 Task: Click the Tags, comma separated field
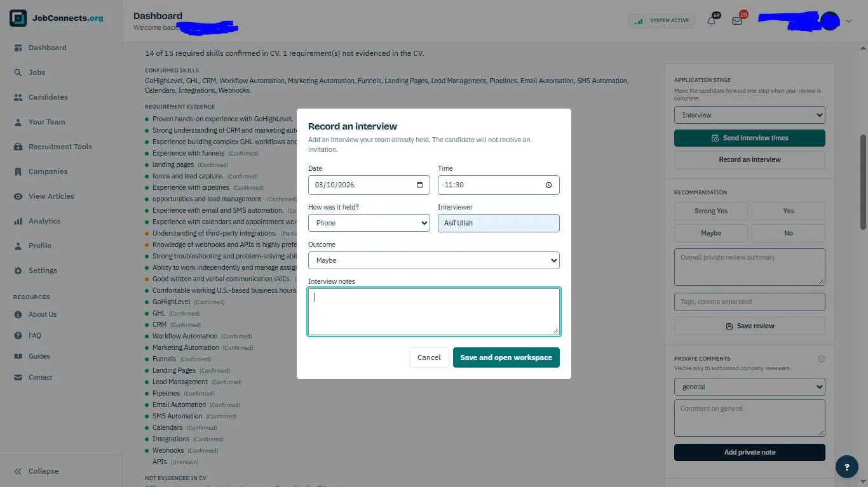(x=750, y=302)
